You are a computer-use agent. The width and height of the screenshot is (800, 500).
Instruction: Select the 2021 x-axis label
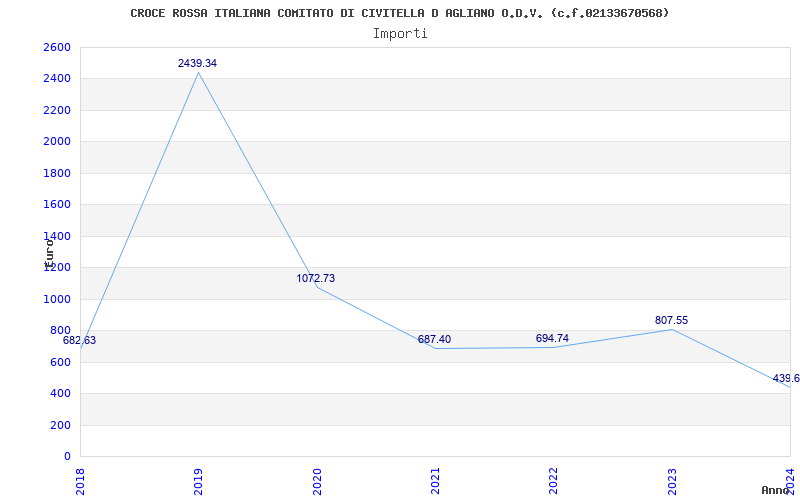click(435, 481)
